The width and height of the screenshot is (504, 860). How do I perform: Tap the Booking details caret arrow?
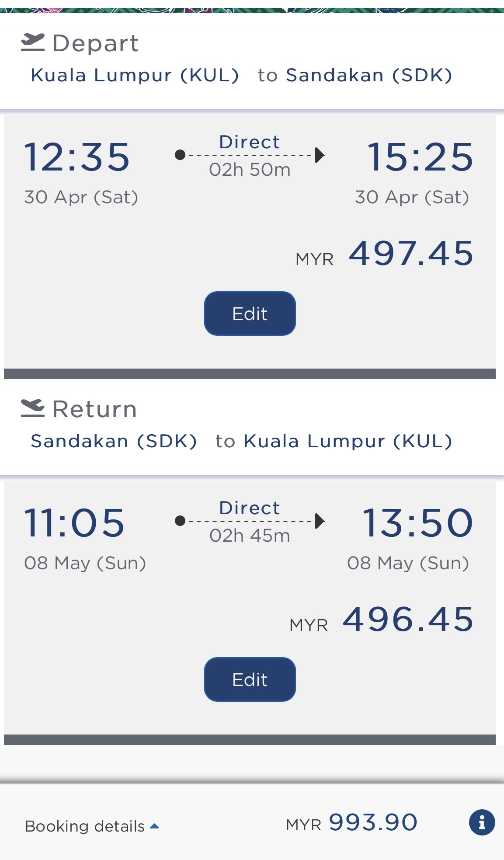(154, 826)
